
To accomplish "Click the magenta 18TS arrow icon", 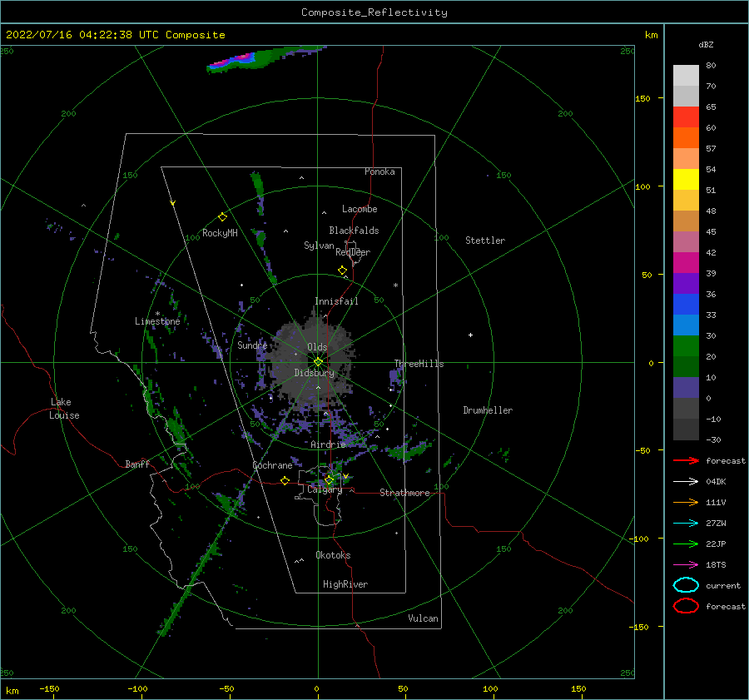I will [x=686, y=565].
